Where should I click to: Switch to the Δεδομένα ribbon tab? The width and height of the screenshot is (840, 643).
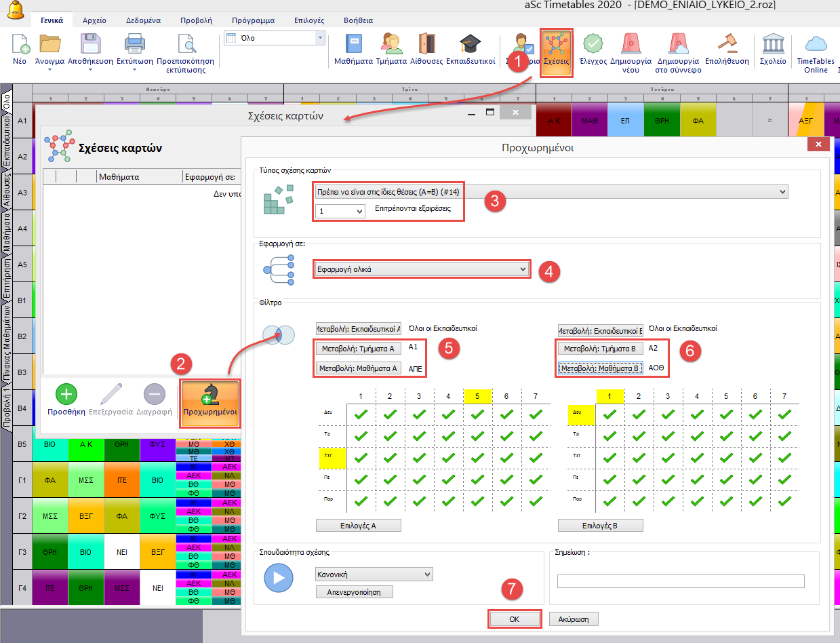point(143,20)
